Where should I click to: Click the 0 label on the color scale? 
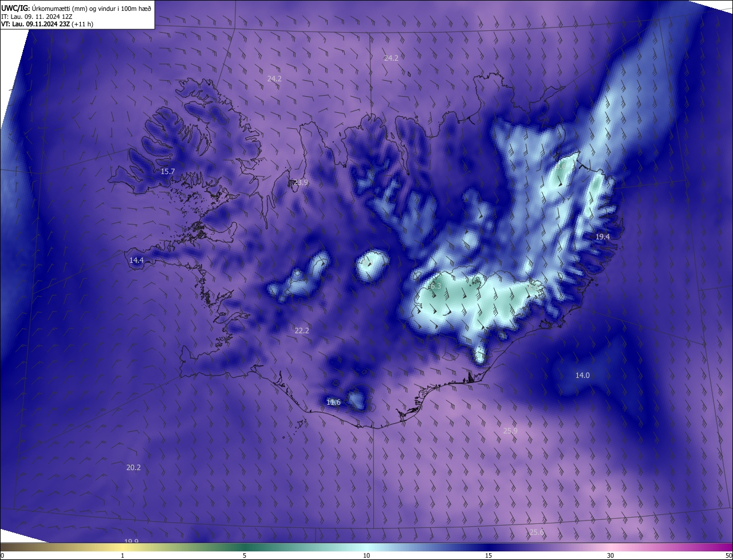(x=2, y=556)
